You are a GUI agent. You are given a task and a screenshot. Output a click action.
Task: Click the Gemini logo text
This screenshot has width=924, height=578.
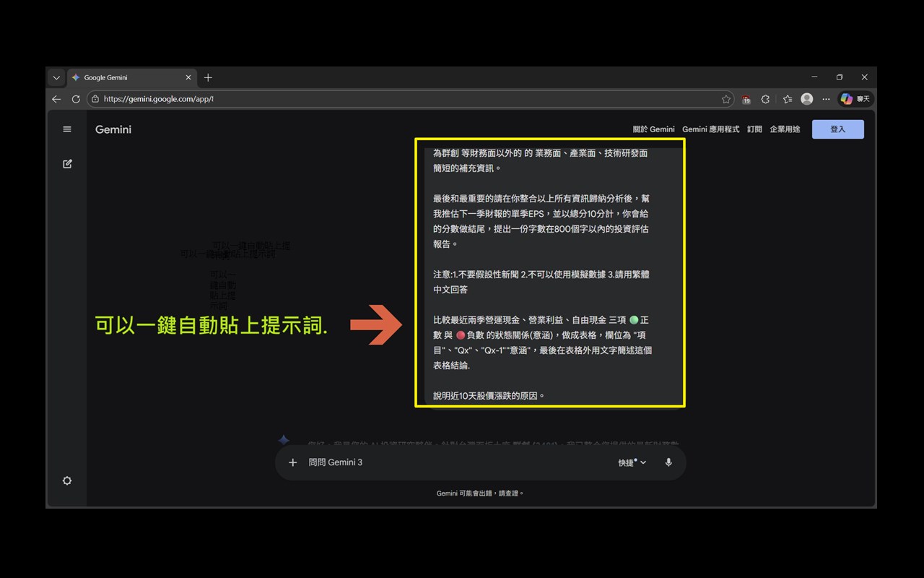113,129
